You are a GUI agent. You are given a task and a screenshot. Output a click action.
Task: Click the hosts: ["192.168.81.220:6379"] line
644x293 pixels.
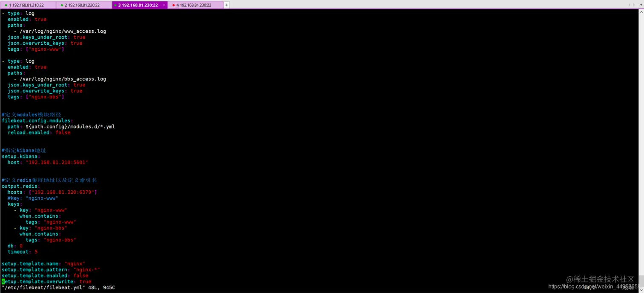coord(52,192)
